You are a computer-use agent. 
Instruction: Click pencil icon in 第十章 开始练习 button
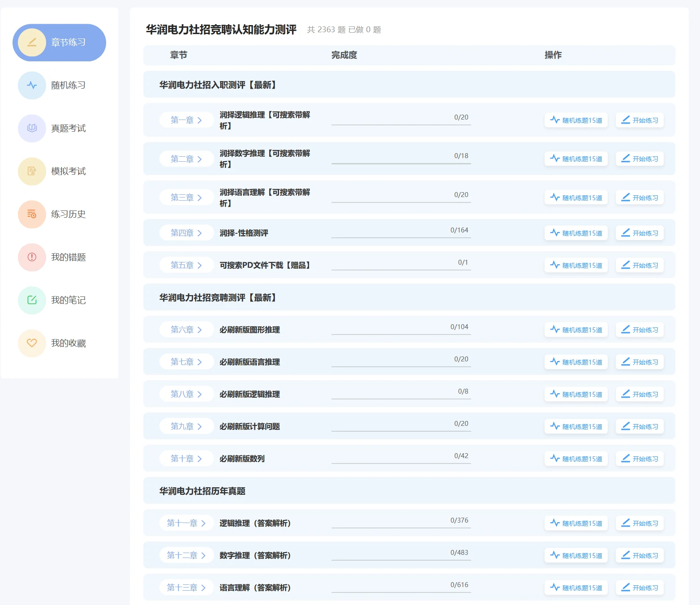pos(626,458)
